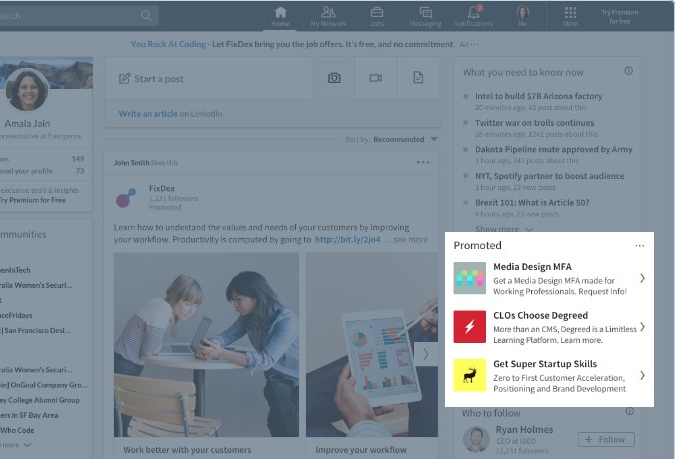Advance carousel with the right arrow
This screenshot has width=675, height=459.
[425, 354]
